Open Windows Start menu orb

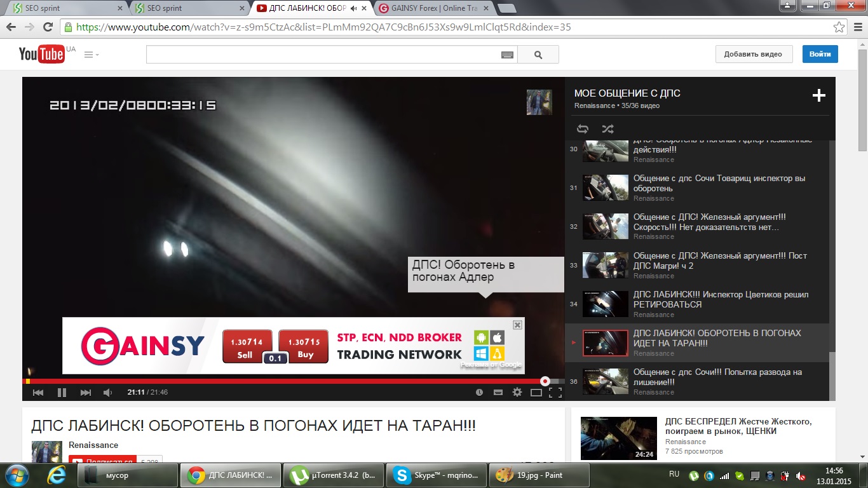tap(17, 475)
